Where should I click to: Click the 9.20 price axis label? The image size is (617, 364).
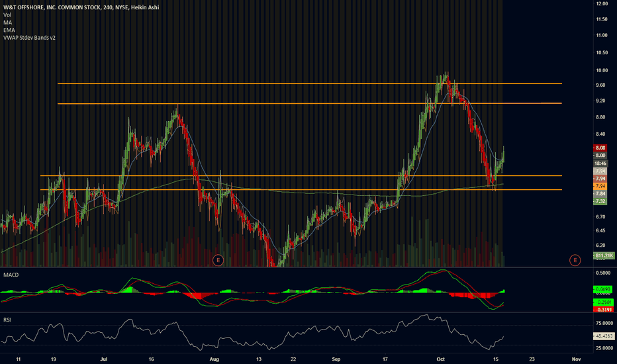[x=600, y=101]
